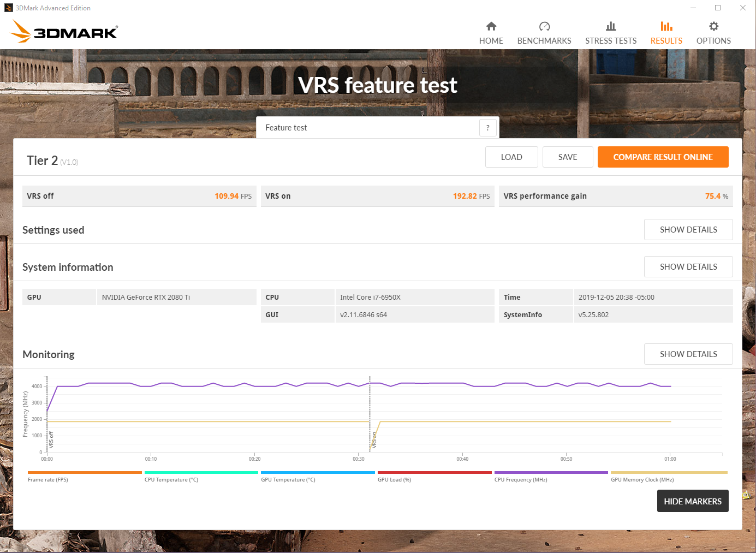The height and width of the screenshot is (553, 756).
Task: Show details for Settings used
Action: (688, 230)
